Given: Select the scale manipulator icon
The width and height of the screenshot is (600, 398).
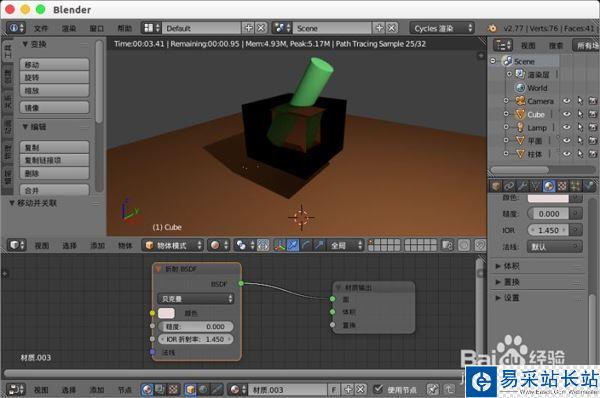Looking at the screenshot, I should (x=319, y=245).
